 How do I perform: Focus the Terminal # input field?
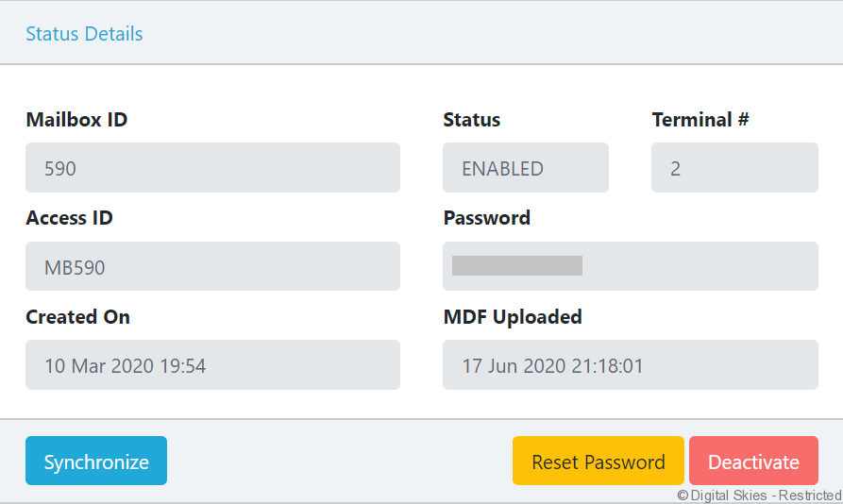pos(734,168)
